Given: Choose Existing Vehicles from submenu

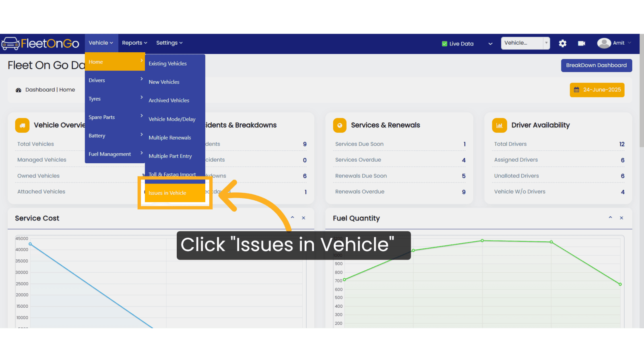Looking at the screenshot, I should 175,64.
